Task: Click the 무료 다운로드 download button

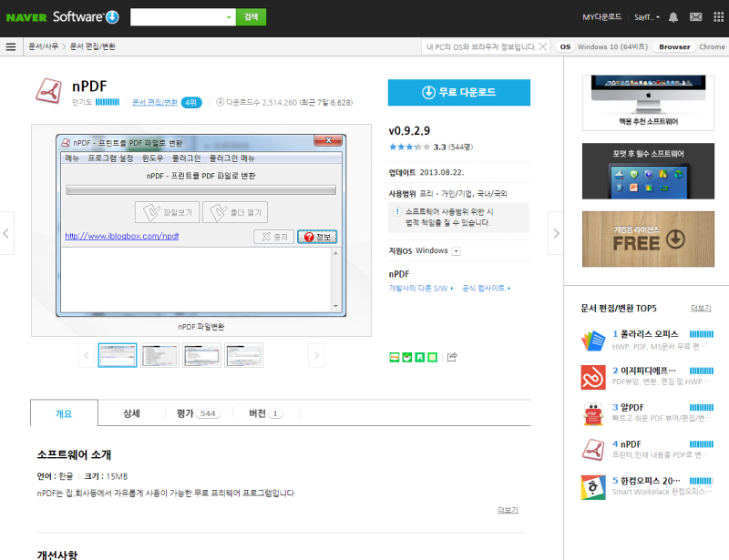Action: point(458,92)
